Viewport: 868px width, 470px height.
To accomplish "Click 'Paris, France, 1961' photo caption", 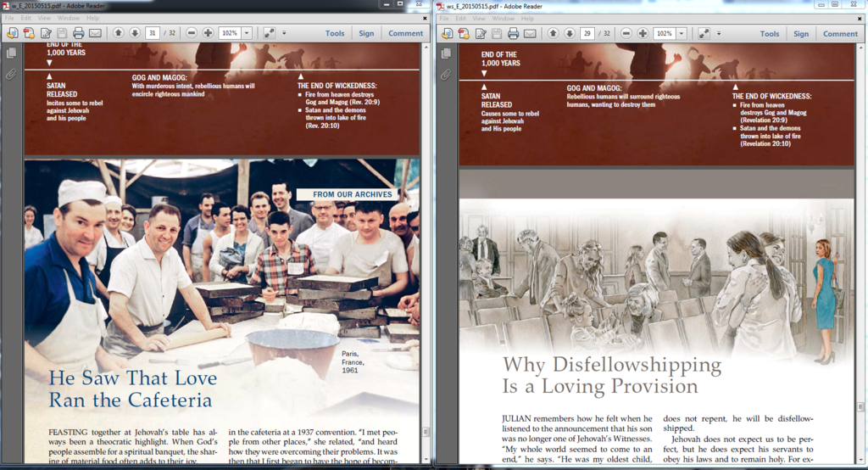I will pos(353,362).
